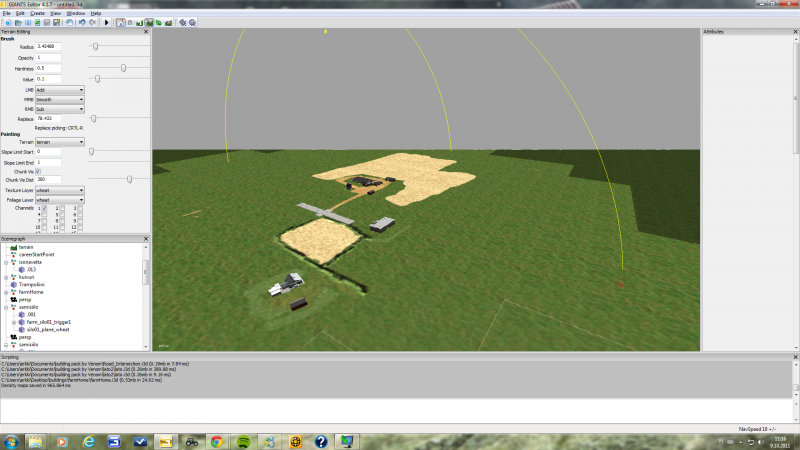800x450 pixels.
Task: Toggle the Chunk Vis checkbox
Action: point(38,171)
